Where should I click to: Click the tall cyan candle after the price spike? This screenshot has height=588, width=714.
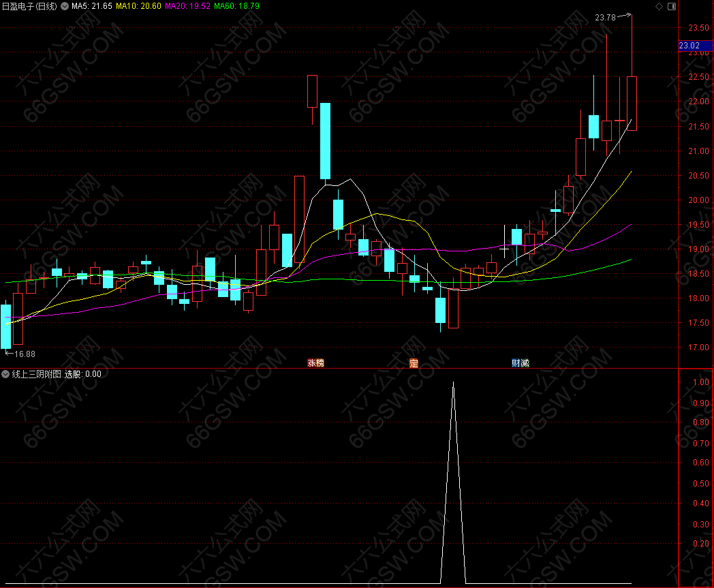(326, 140)
